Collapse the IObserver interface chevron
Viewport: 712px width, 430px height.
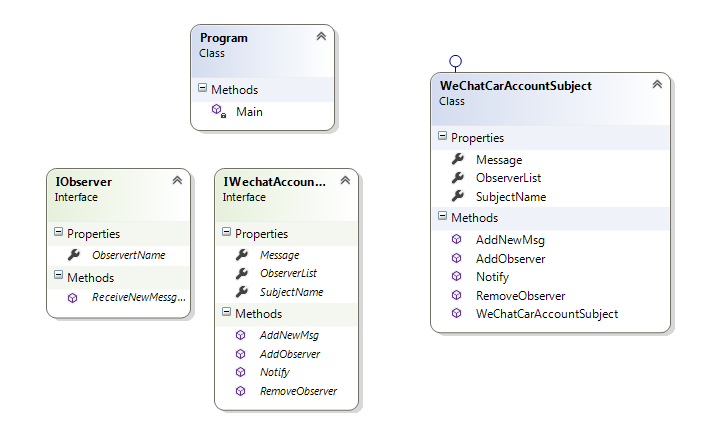point(177,180)
